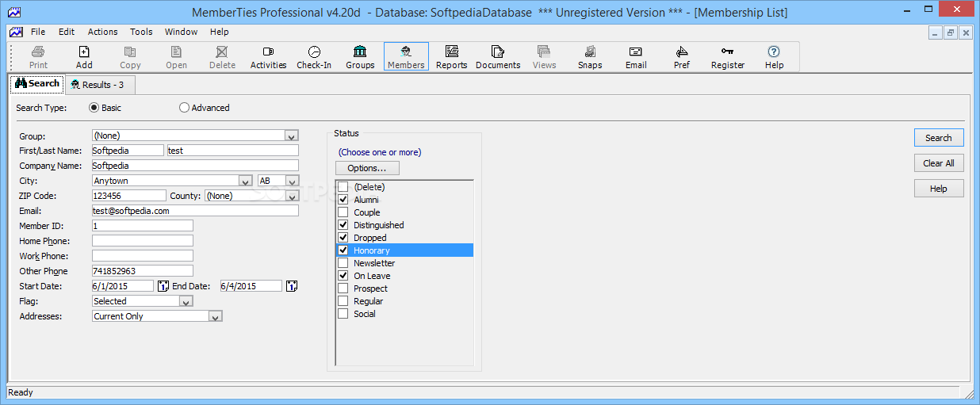This screenshot has width=980, height=405.
Task: Click the Member ID field
Action: [143, 226]
